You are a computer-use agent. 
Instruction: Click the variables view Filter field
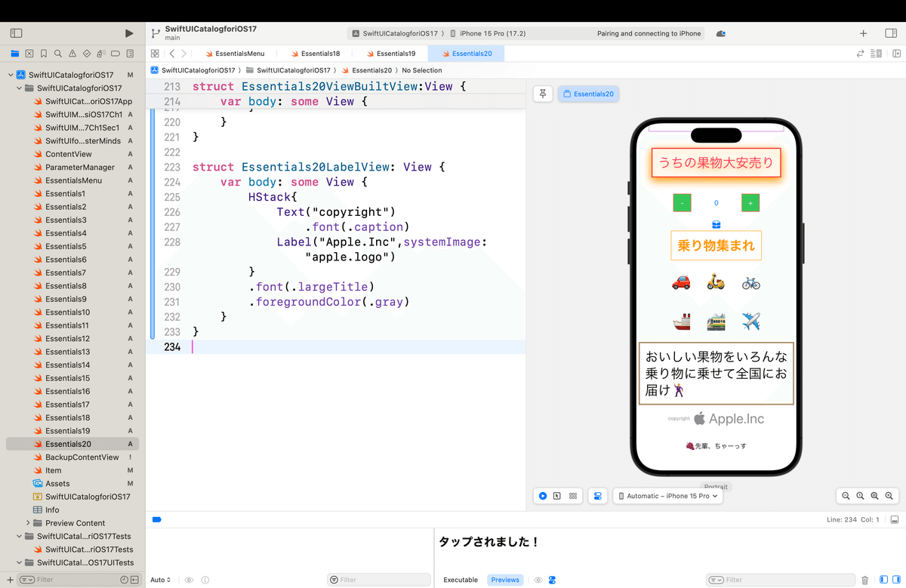[x=379, y=580]
